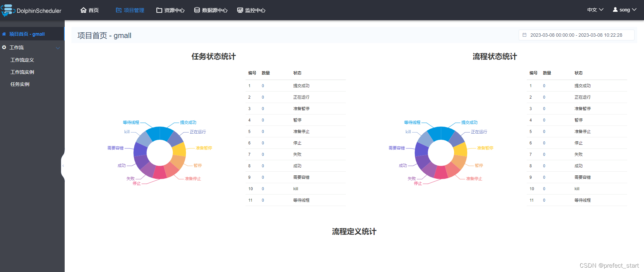
Task: Open 工作流实例 in the sidebar
Action: [22, 72]
